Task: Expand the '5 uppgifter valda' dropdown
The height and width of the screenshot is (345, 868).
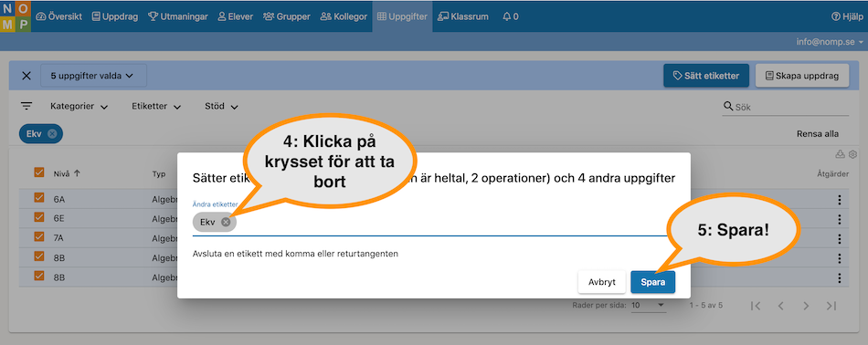Action: pyautogui.click(x=93, y=75)
